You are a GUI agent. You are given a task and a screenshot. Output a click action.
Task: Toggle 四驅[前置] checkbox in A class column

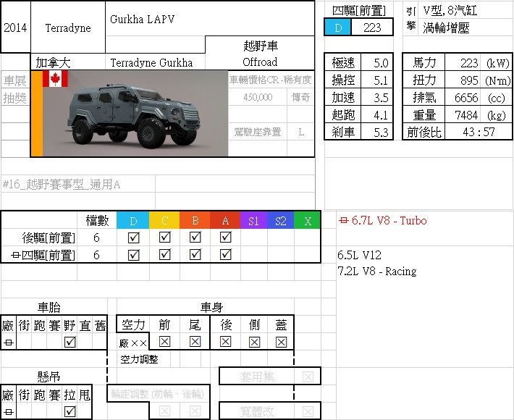pyautogui.click(x=226, y=254)
